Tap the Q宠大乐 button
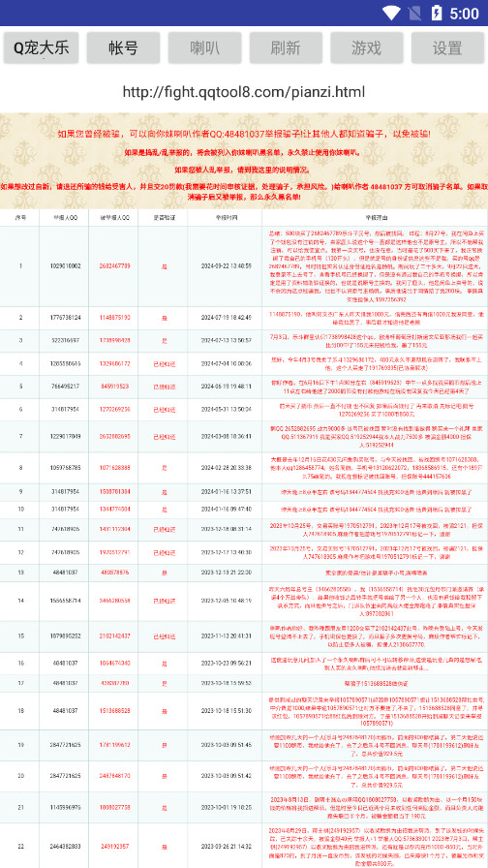This screenshot has width=488, height=868. pos(42,48)
